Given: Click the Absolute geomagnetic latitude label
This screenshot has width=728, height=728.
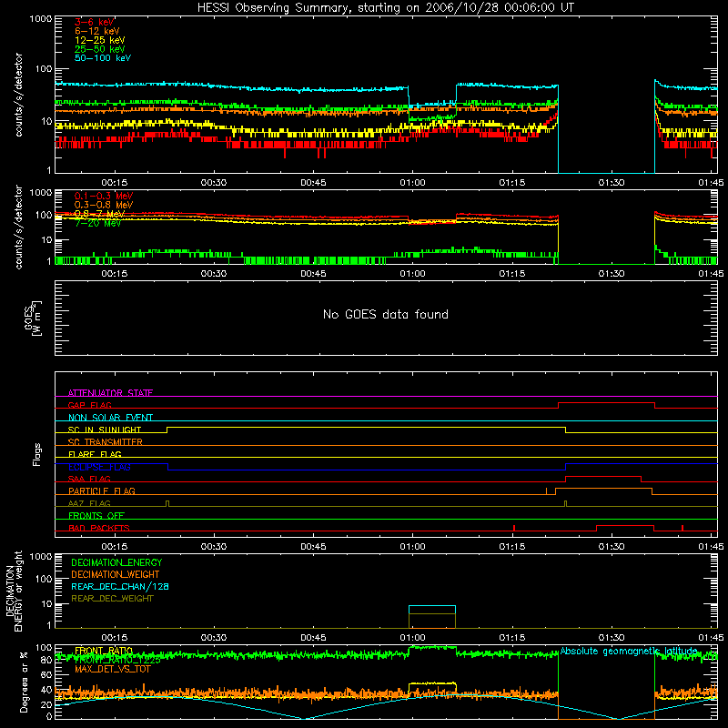Looking at the screenshot, I should 629,651.
